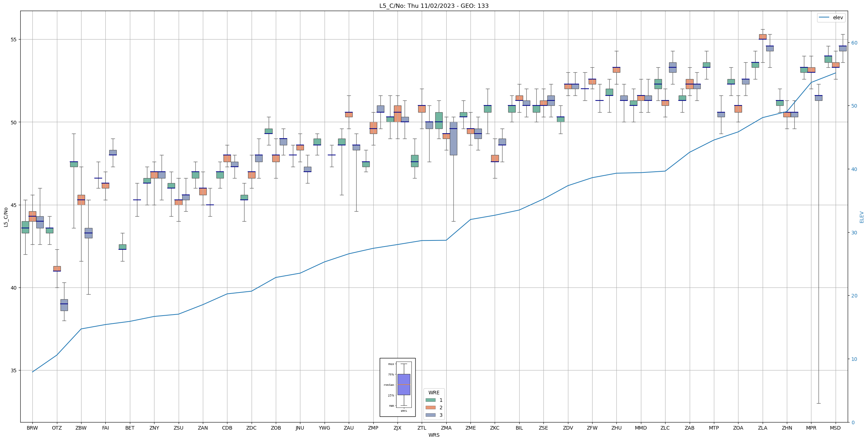Click the ZJX x-axis label
This screenshot has height=441, width=868.
pos(398,428)
